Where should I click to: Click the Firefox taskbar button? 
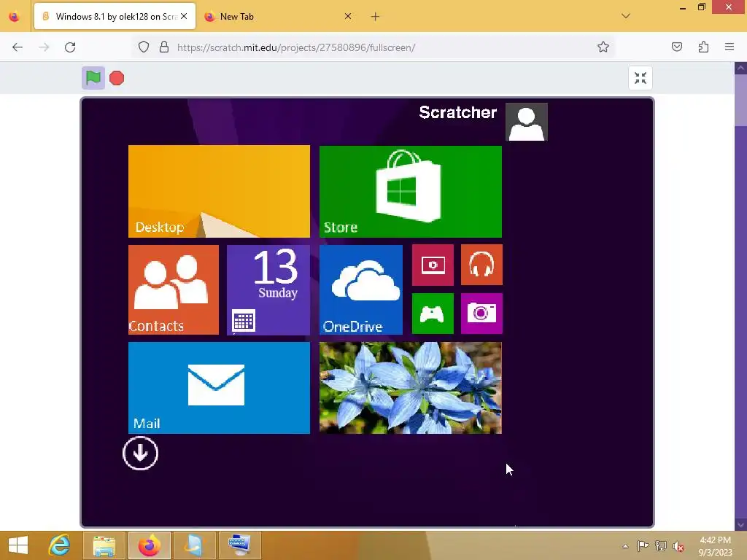coord(149,545)
